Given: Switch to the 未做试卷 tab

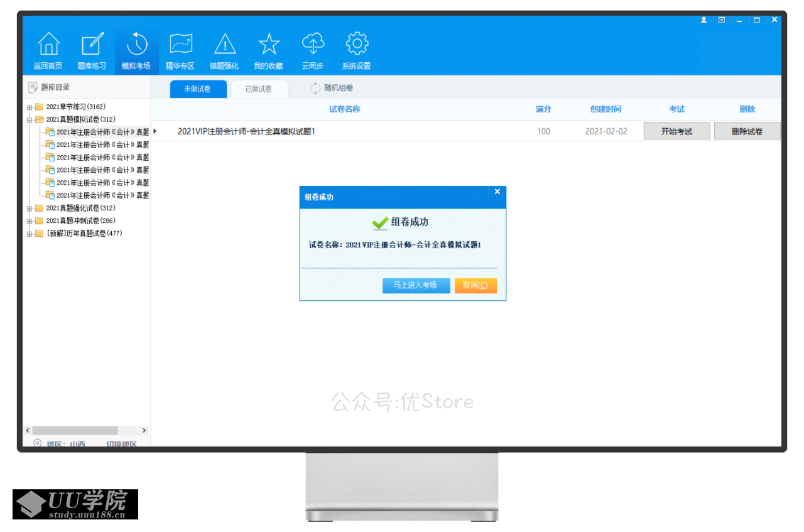Looking at the screenshot, I should (x=197, y=89).
